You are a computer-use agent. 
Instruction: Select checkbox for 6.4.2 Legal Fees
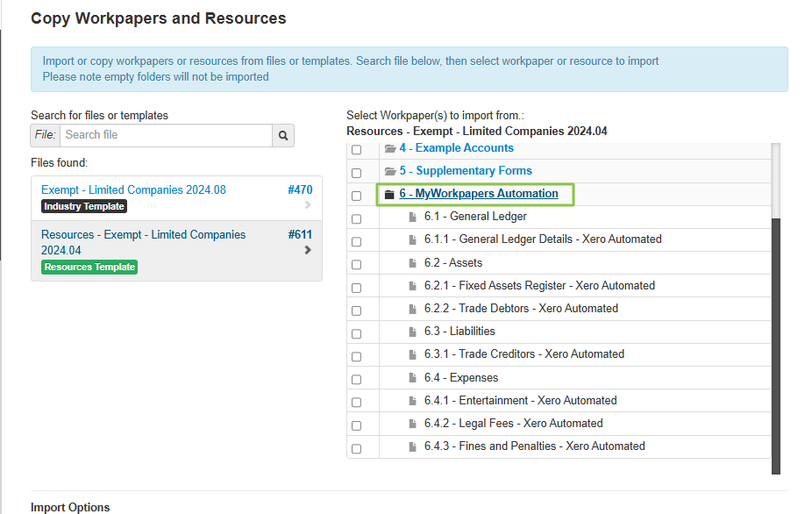coord(356,425)
